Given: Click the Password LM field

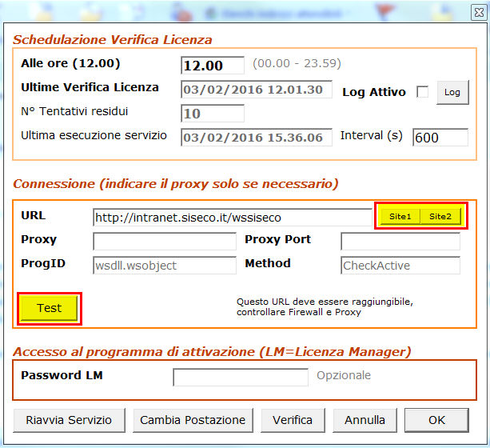Looking at the screenshot, I should (241, 377).
